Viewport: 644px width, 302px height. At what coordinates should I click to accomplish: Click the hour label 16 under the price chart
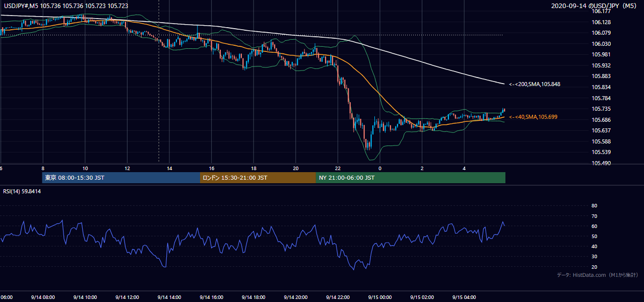tap(212, 169)
